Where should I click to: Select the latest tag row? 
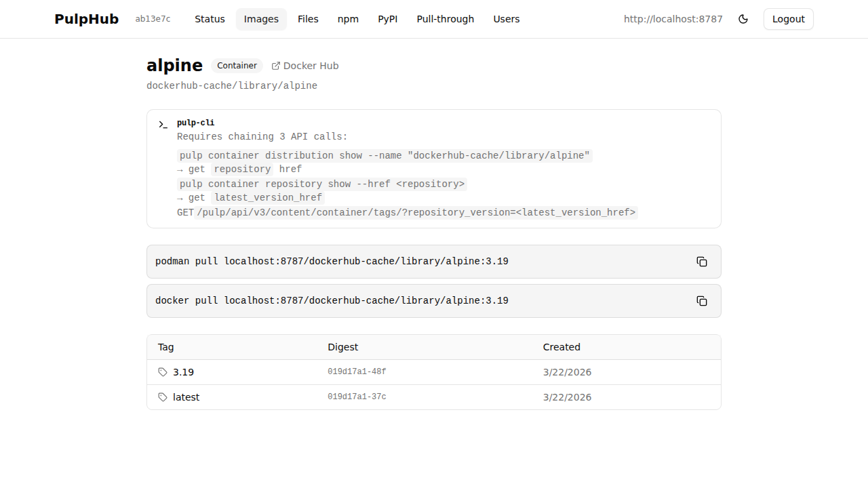click(186, 397)
